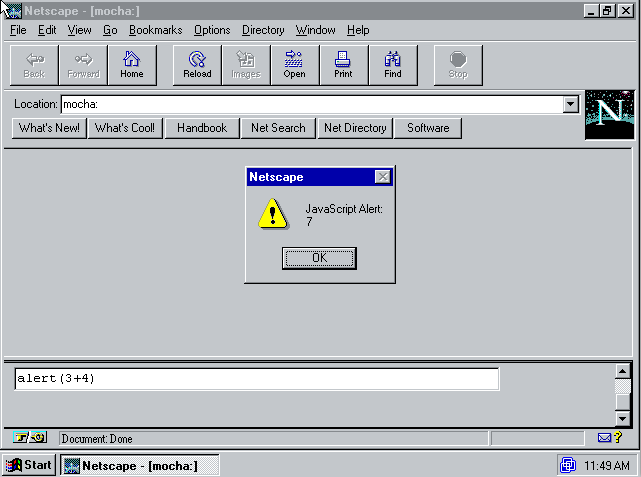Click the What's New! directory button
This screenshot has width=641, height=477.
pyautogui.click(x=49, y=128)
